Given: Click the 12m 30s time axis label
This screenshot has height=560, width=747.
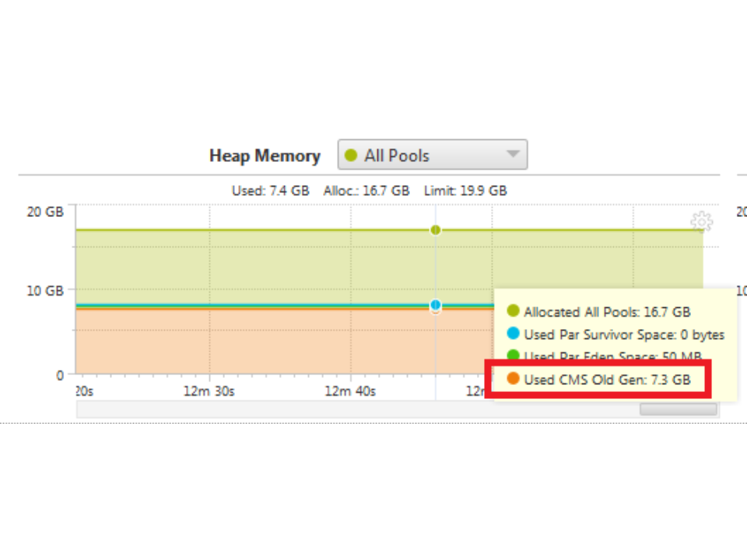Looking at the screenshot, I should point(209,390).
